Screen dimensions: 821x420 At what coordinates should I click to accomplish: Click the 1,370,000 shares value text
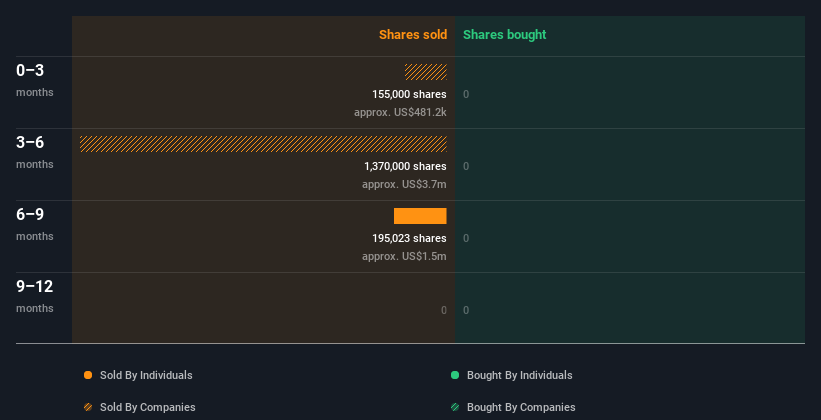point(405,166)
